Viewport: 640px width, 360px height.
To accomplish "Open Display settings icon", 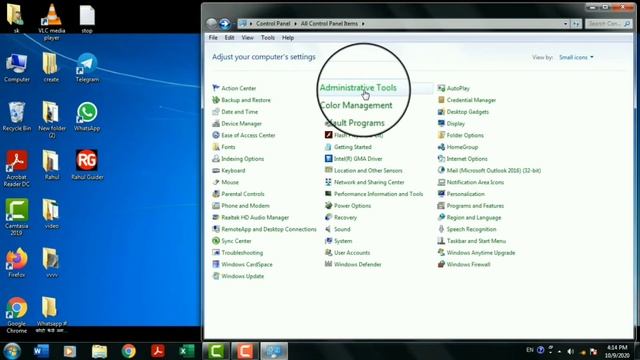I will (x=441, y=124).
